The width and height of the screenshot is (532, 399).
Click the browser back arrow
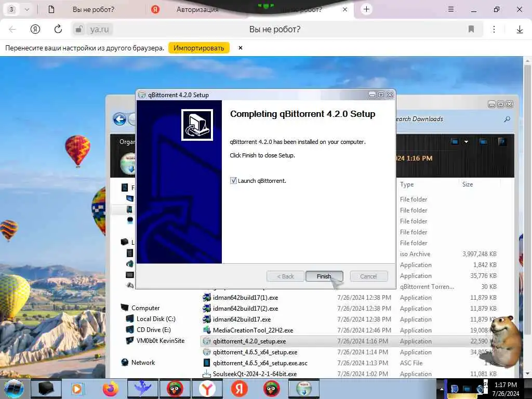[12, 29]
